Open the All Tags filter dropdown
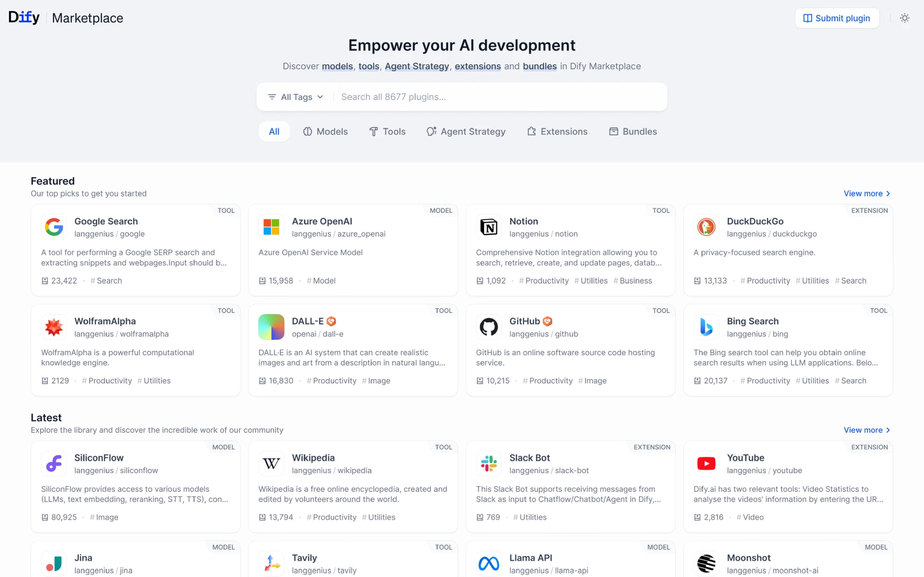 click(x=296, y=97)
